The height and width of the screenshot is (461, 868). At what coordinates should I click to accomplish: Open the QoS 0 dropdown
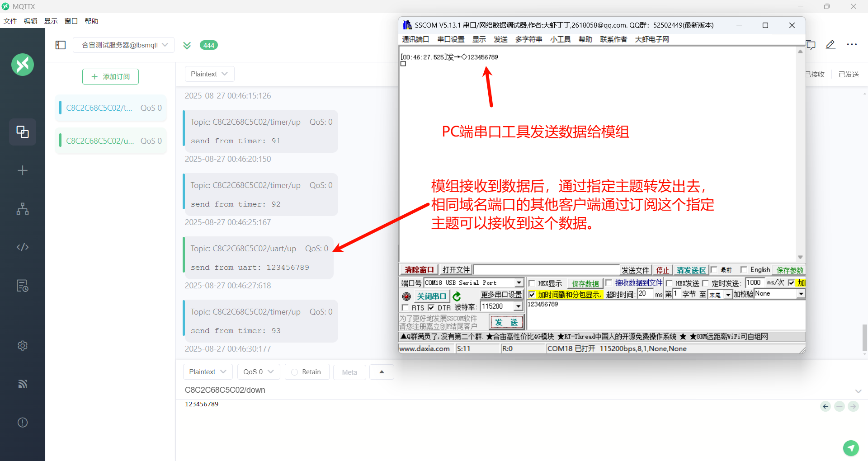(x=259, y=372)
